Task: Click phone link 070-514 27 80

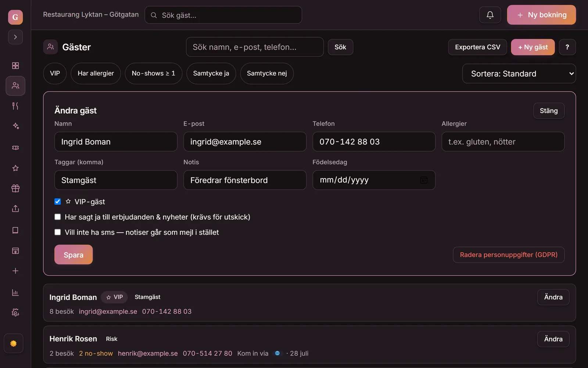Action: coord(207,353)
